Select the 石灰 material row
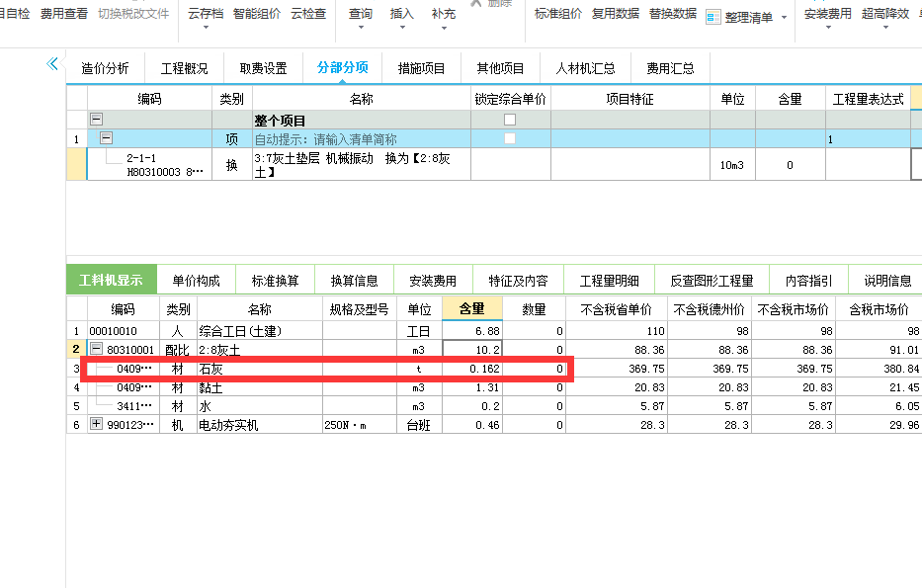The image size is (922, 588). click(494, 369)
